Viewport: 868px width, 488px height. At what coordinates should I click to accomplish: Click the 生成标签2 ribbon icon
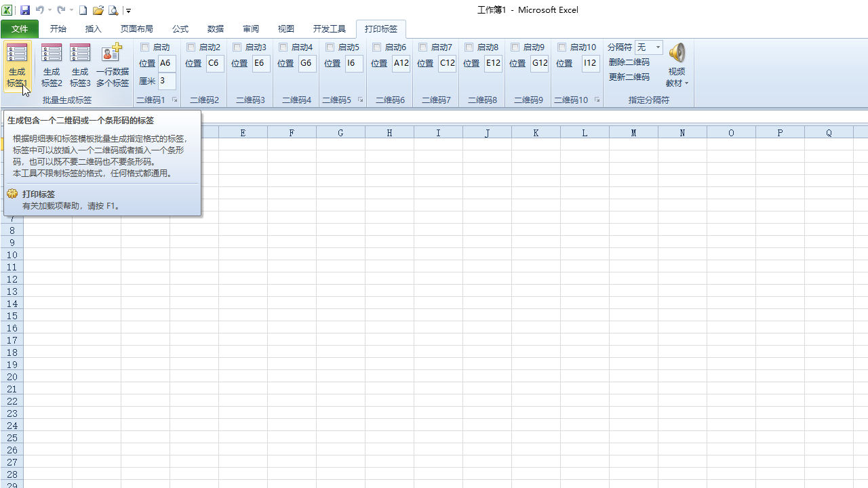(52, 54)
